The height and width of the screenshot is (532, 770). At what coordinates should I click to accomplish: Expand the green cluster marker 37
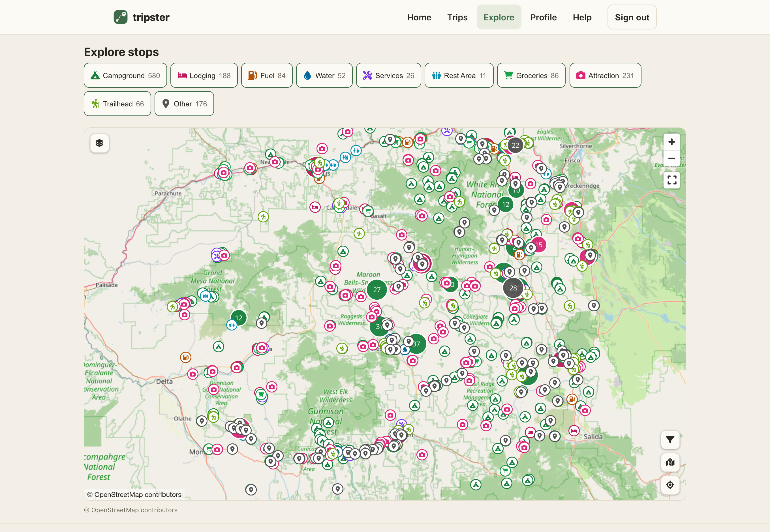click(x=416, y=344)
